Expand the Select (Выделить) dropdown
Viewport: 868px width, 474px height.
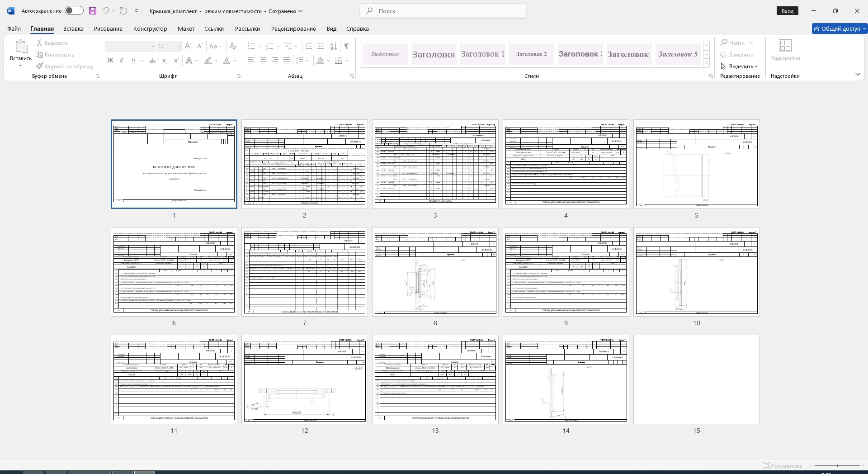[741, 66]
